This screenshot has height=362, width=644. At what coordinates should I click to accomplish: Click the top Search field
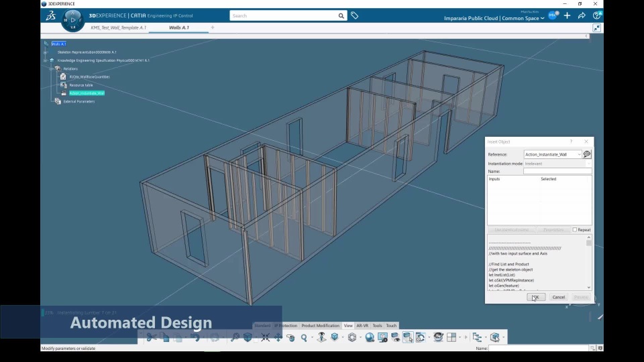tap(284, 15)
